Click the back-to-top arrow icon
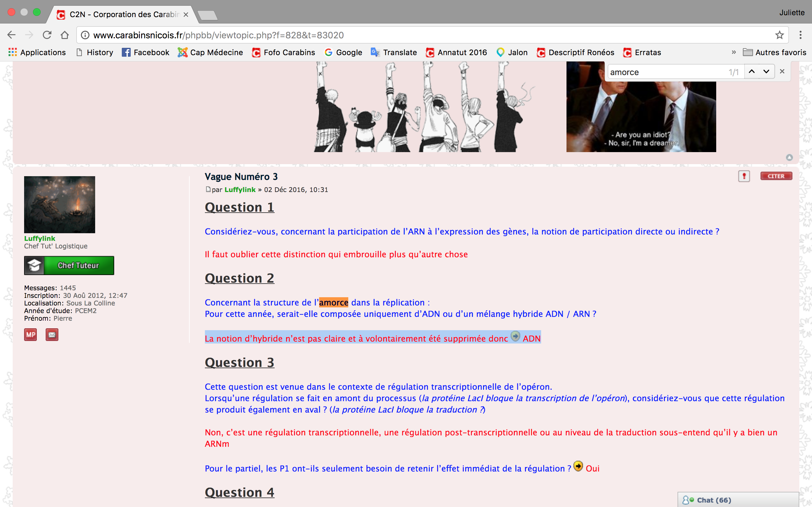The image size is (812, 507). click(789, 157)
